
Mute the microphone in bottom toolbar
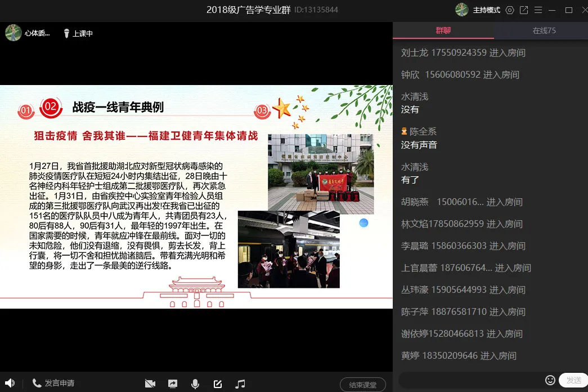[195, 384]
